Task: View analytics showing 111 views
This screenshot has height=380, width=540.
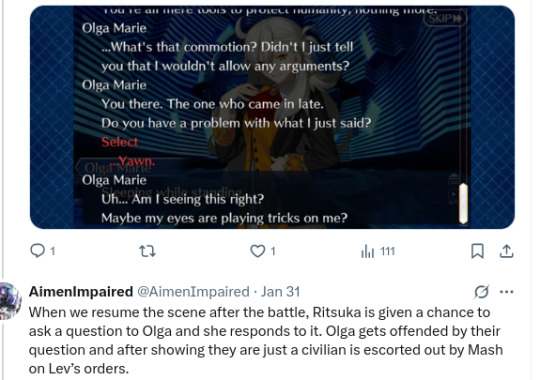Action: 378,251
